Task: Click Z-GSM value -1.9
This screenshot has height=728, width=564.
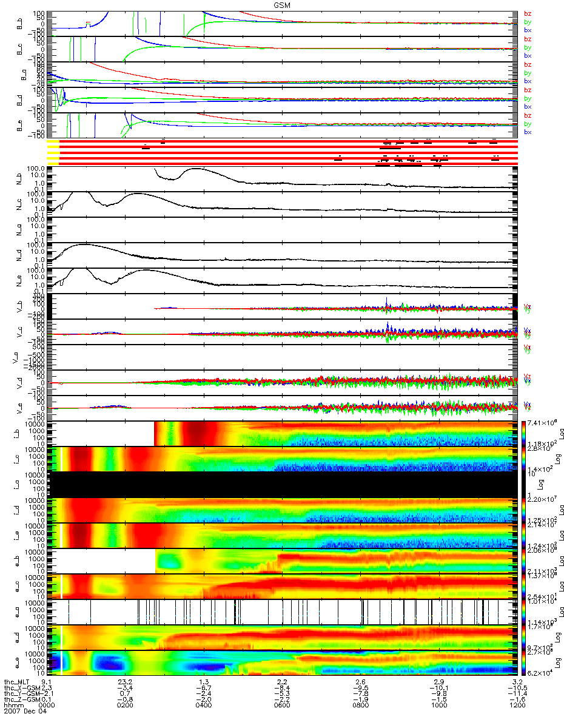Action: click(x=360, y=701)
